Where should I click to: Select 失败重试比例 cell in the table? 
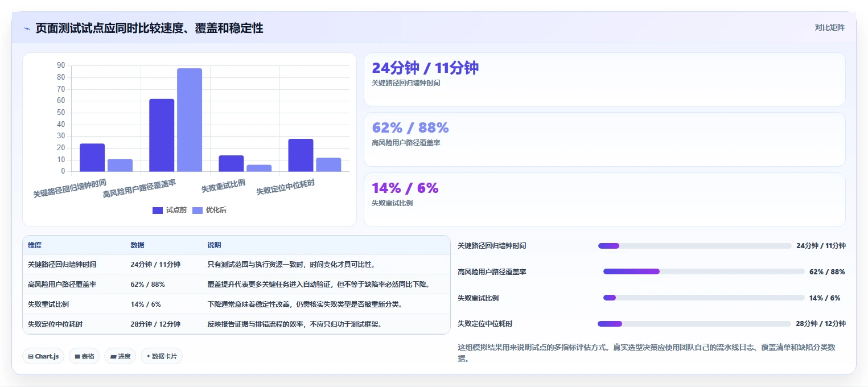coord(48,304)
